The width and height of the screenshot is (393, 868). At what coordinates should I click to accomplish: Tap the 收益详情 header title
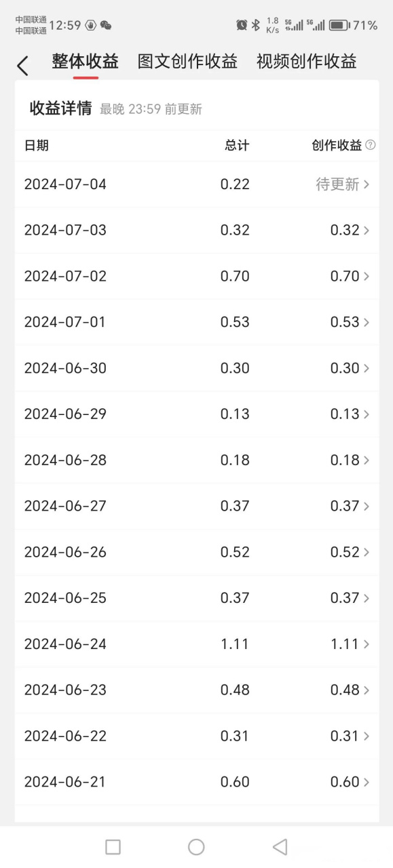coord(60,108)
